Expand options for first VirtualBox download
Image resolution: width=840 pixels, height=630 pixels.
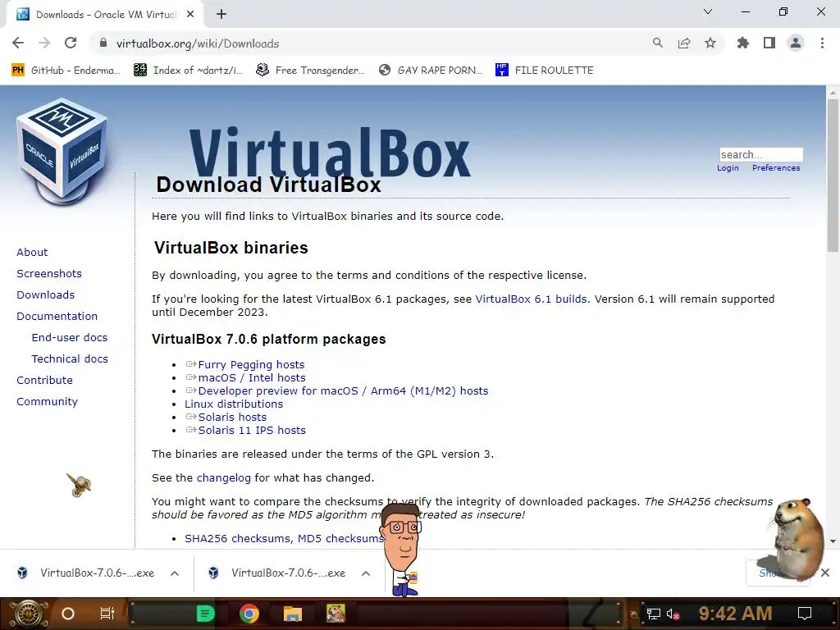tap(175, 573)
